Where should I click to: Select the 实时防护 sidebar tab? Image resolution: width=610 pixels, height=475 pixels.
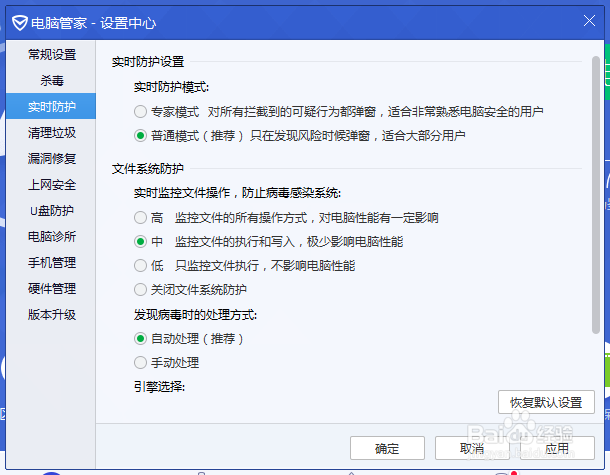pyautogui.click(x=51, y=106)
